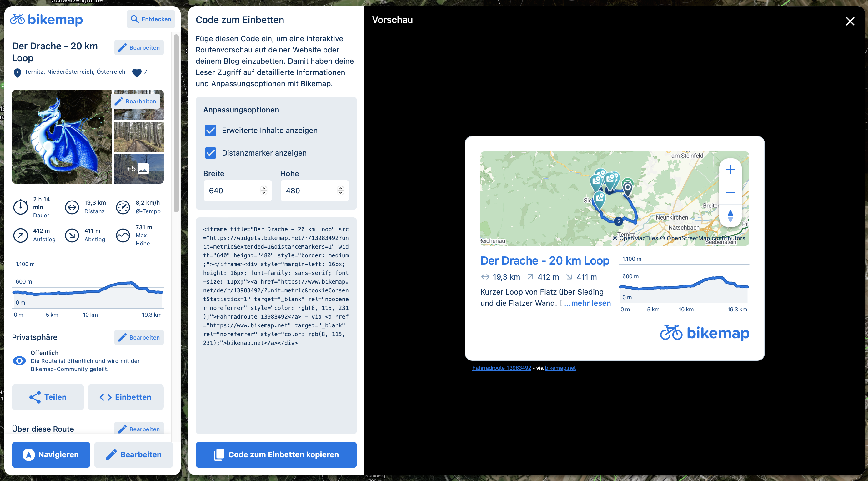Click the 5 km distance marker on map
Image resolution: width=868 pixels, height=481 pixels.
click(x=618, y=221)
